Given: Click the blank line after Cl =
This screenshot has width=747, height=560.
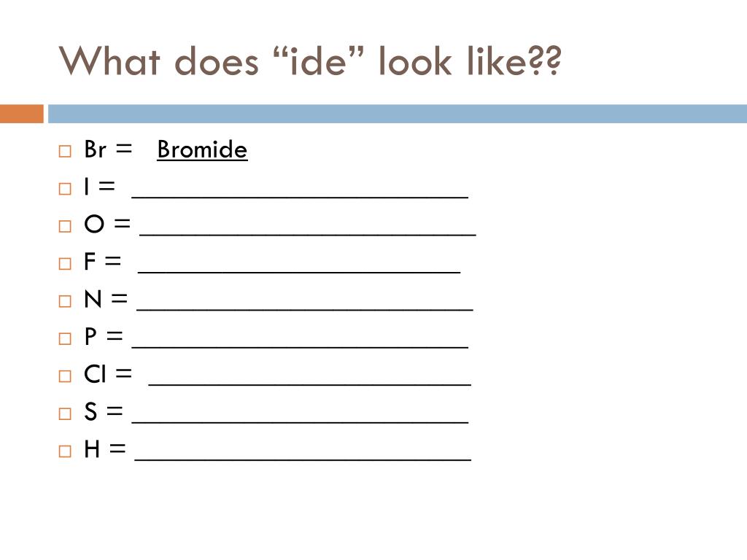Looking at the screenshot, I should [309, 384].
